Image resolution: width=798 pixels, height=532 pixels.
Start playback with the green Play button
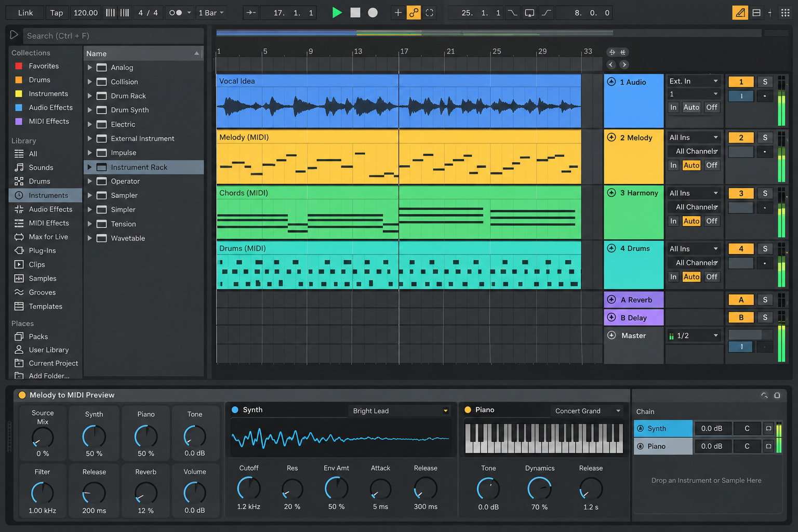click(x=337, y=12)
